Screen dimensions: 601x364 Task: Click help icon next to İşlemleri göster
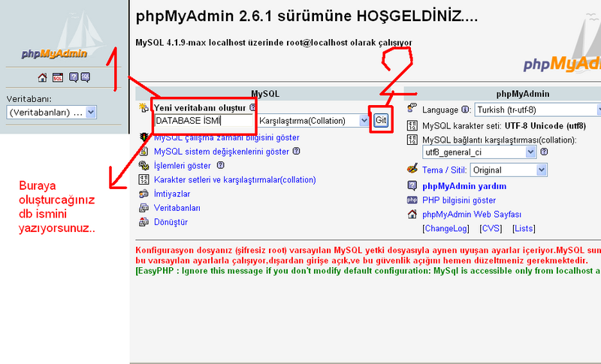coord(220,165)
